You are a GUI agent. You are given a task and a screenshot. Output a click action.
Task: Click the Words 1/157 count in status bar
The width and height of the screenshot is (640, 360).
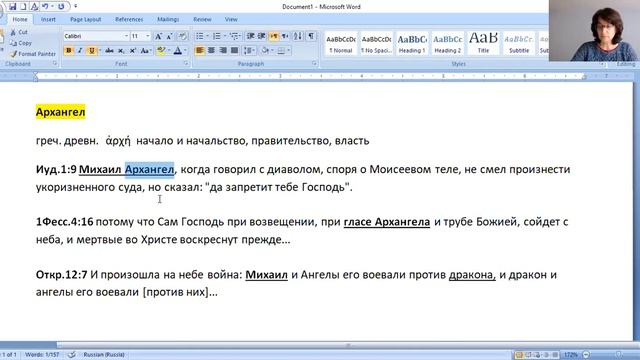pyautogui.click(x=42, y=354)
